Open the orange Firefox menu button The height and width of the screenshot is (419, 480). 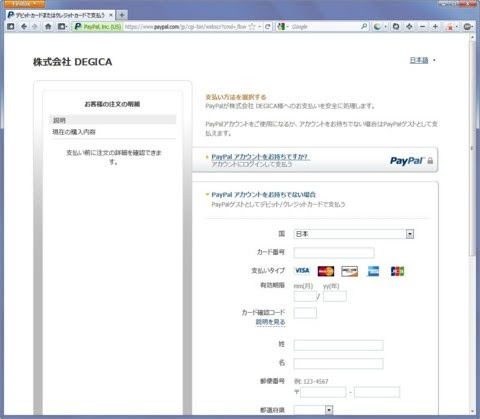(24, 4)
